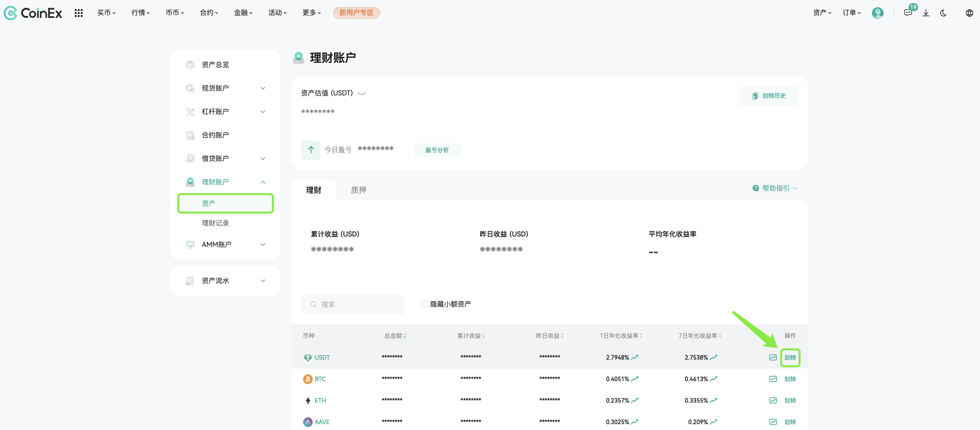Open ETH yield chart icon
Screen dimensions: 980x430
click(x=773, y=400)
